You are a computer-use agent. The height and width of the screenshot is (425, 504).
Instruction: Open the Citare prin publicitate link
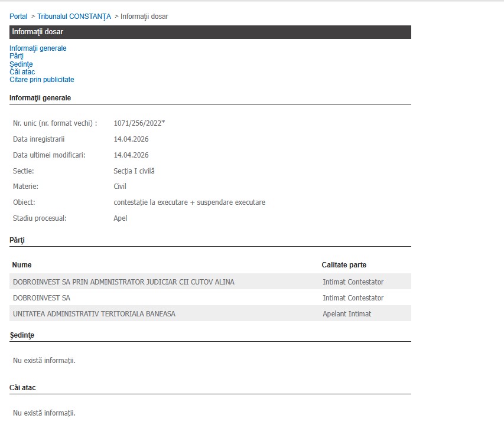(41, 80)
